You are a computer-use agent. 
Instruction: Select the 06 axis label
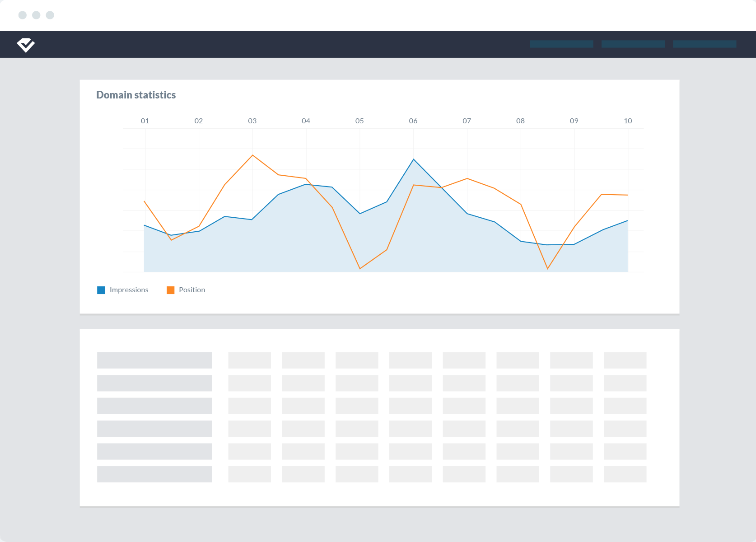point(413,121)
